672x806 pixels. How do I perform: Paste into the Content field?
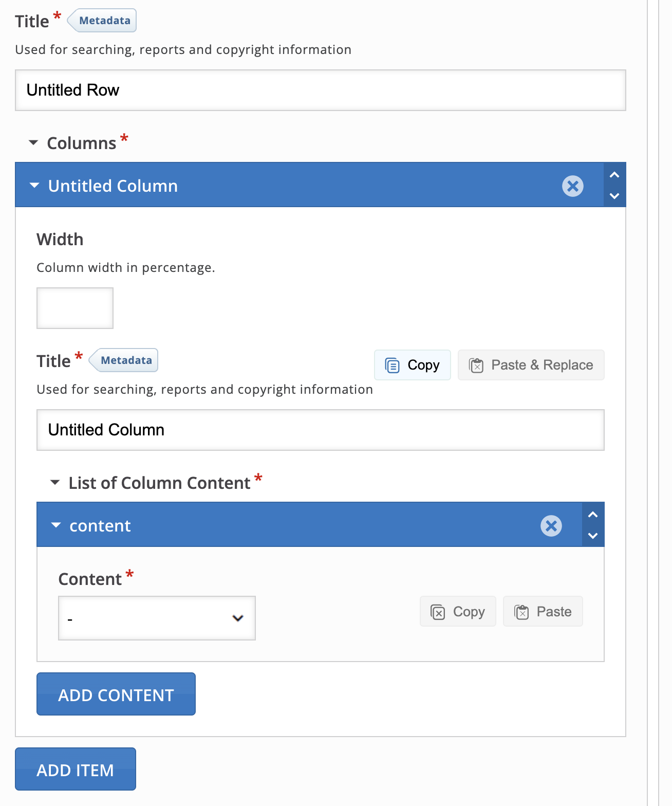tap(543, 612)
